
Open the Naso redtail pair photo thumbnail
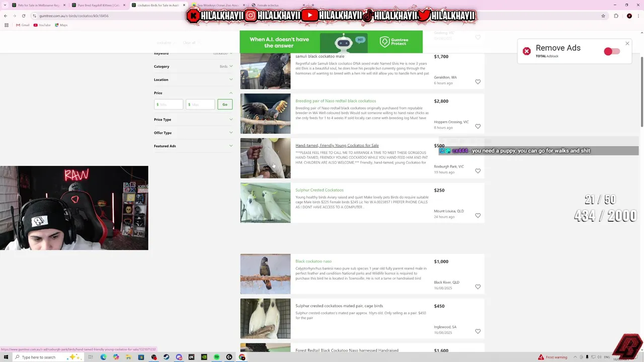click(265, 114)
